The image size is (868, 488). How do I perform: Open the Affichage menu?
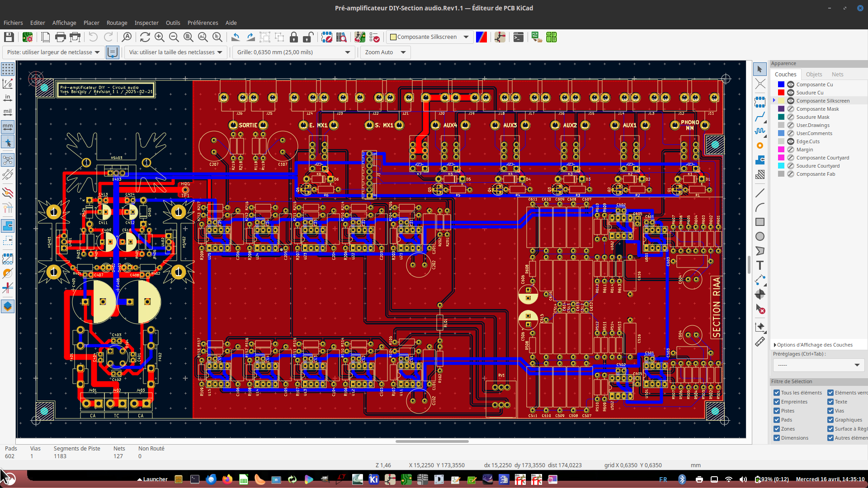pyautogui.click(x=64, y=23)
